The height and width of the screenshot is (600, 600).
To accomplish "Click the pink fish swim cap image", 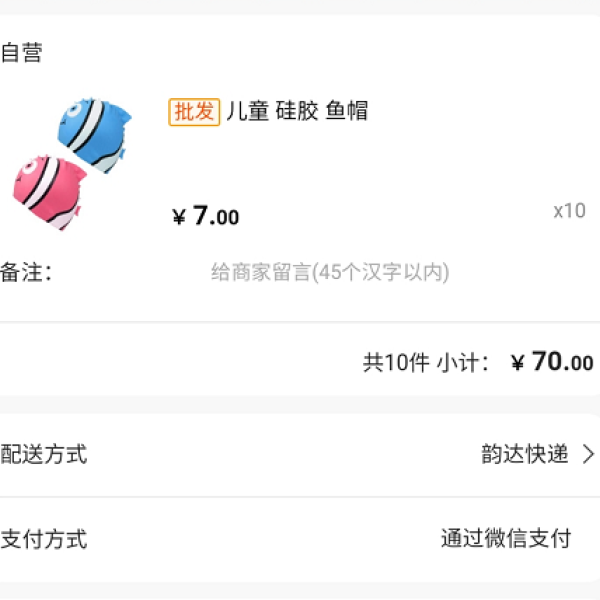I will [48, 192].
